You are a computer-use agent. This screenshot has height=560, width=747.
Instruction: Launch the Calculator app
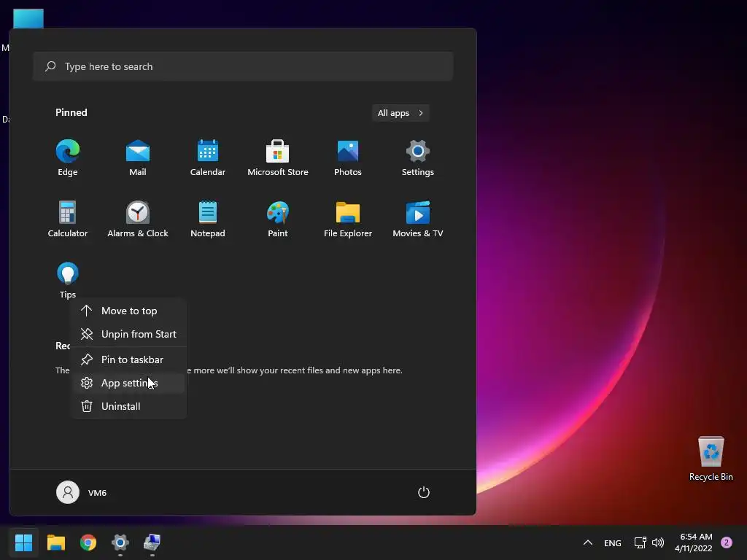click(x=68, y=219)
